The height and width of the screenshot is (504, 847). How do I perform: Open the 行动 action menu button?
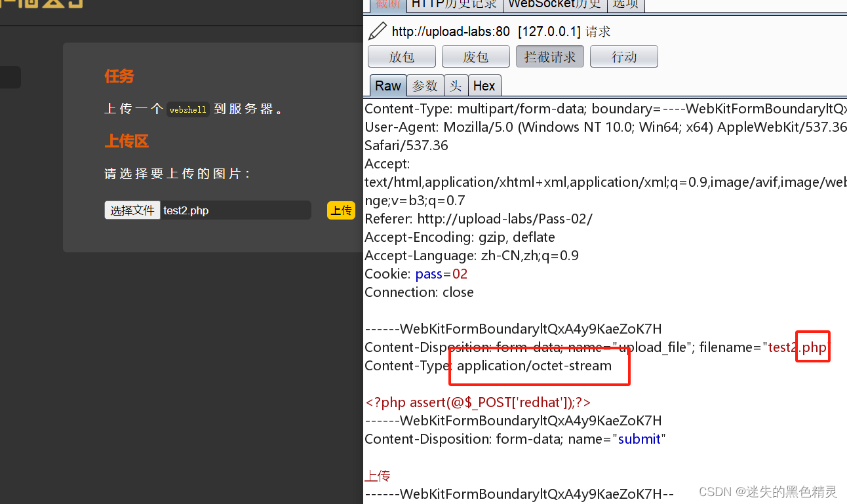point(624,57)
